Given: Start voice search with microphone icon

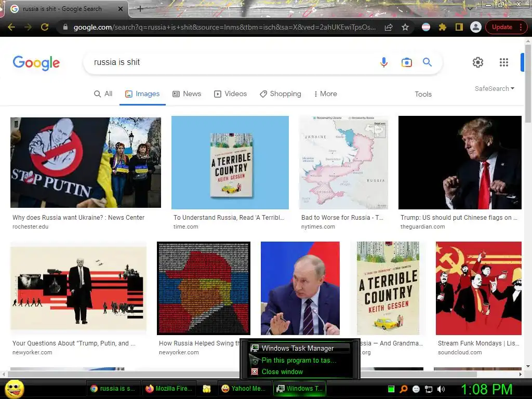Looking at the screenshot, I should click(x=384, y=62).
